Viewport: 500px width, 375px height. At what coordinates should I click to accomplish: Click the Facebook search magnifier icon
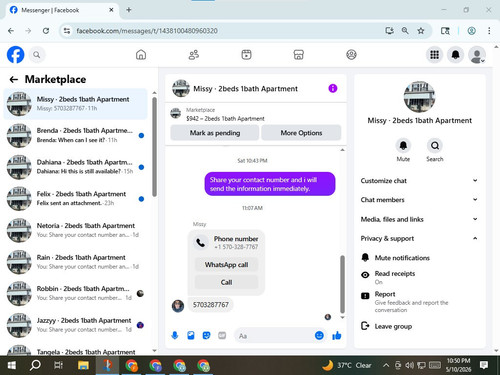tap(37, 55)
